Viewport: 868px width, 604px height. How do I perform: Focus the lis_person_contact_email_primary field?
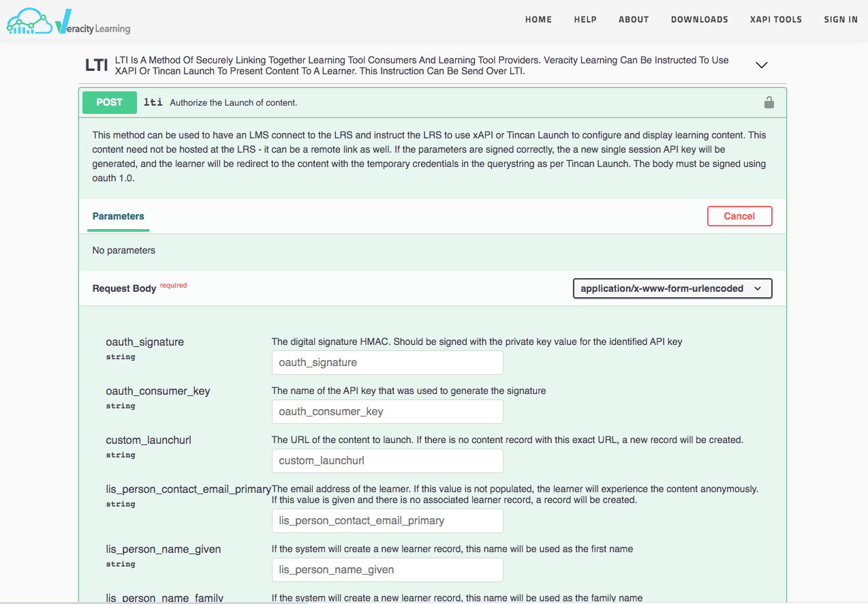387,521
